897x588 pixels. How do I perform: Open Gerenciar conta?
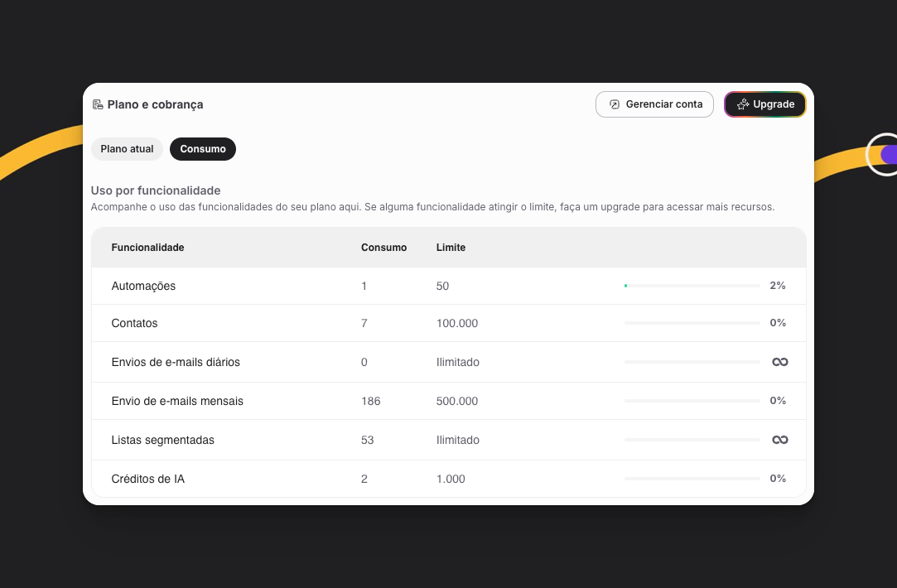click(x=654, y=104)
